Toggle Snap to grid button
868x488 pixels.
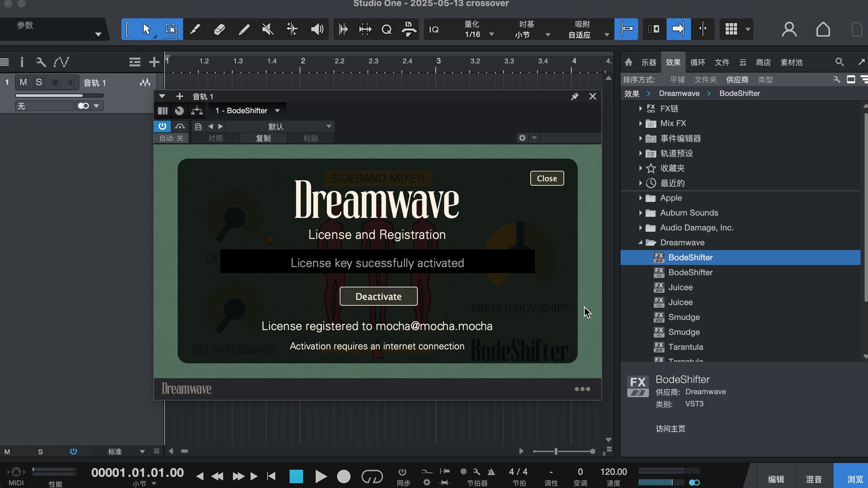(626, 29)
